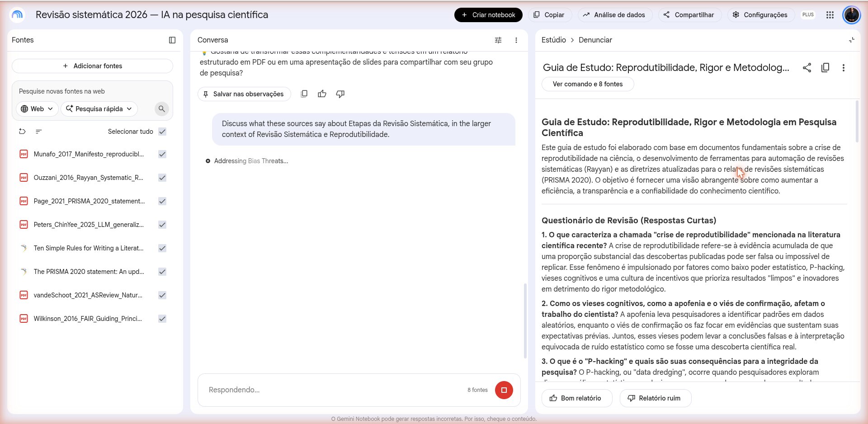Click the Compartilhar button
Screen dimensions: 868x424
[689, 15]
